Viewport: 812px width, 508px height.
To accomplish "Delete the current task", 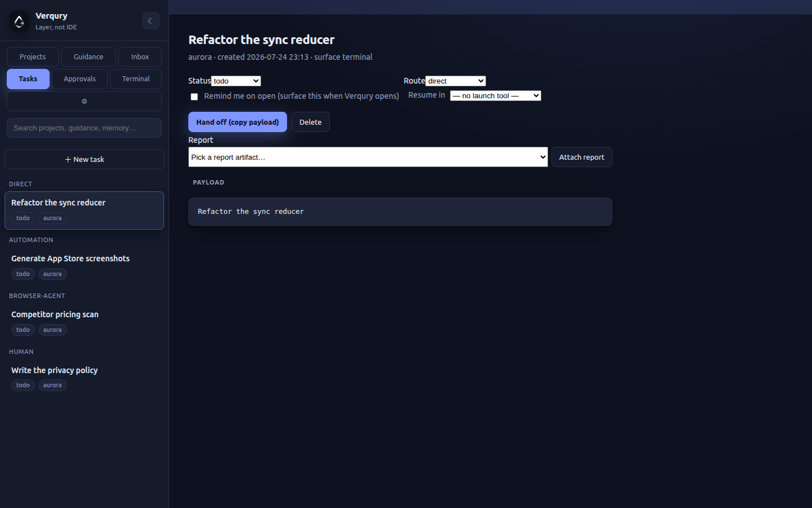I will 311,122.
